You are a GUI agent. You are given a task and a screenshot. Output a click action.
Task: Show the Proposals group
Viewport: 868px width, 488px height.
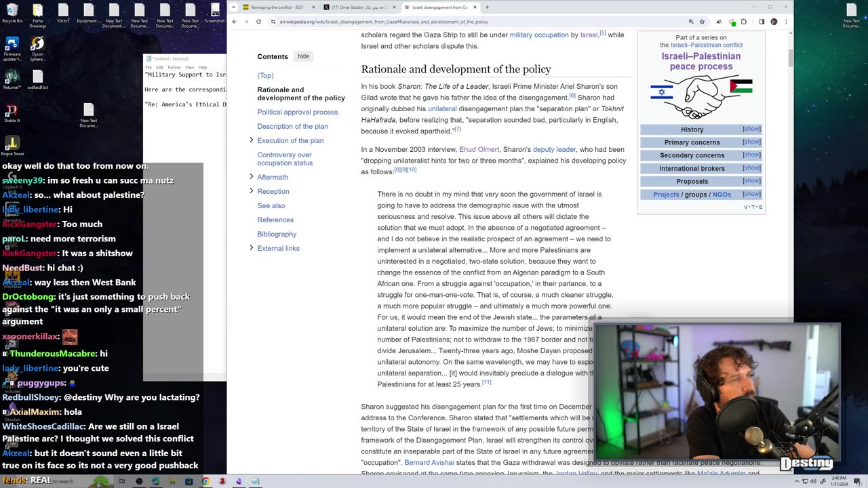pos(751,180)
